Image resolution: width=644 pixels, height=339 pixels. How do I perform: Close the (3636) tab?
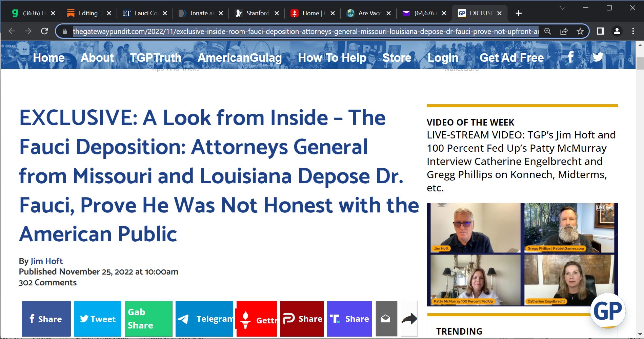[53, 13]
